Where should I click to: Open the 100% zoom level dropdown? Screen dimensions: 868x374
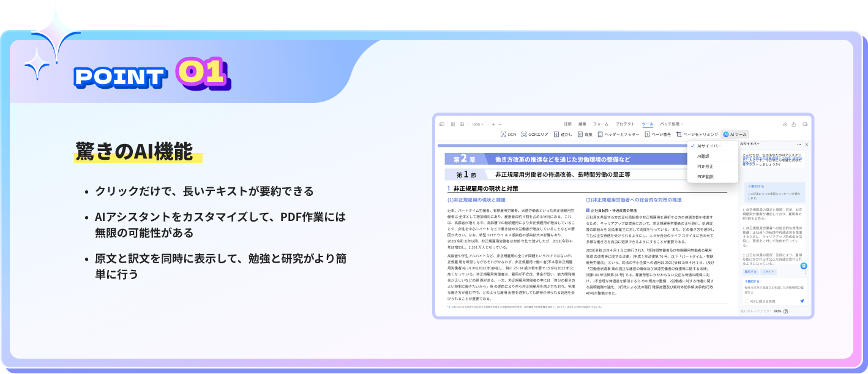tap(477, 124)
